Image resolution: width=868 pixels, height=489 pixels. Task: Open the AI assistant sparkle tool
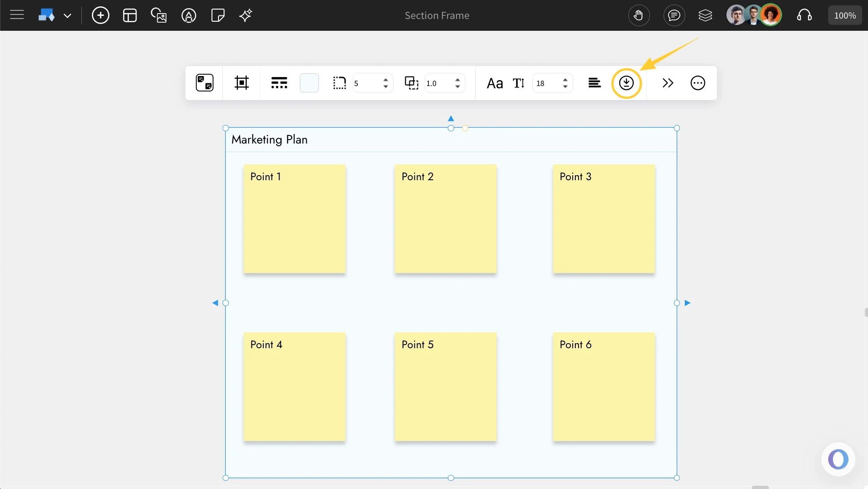(x=245, y=15)
